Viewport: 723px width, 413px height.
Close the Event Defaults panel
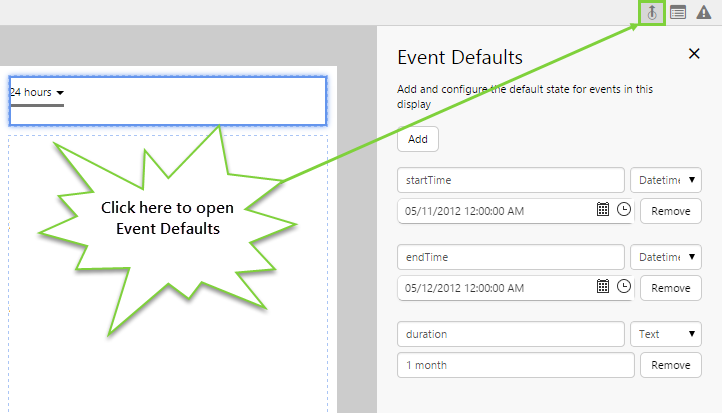(x=694, y=55)
